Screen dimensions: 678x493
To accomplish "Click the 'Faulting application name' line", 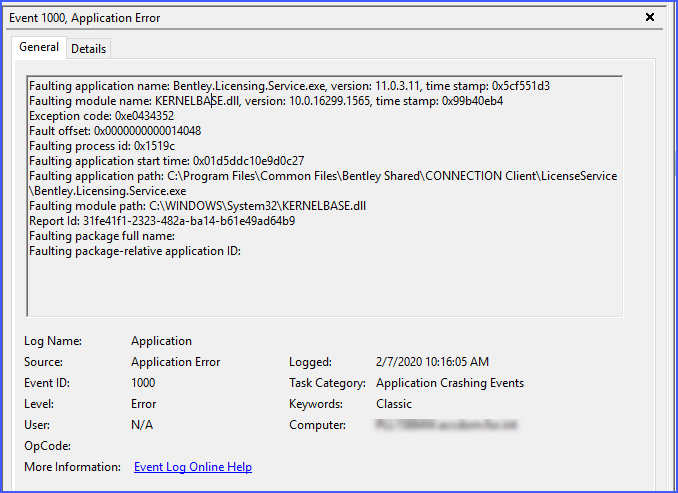I will 289,86.
